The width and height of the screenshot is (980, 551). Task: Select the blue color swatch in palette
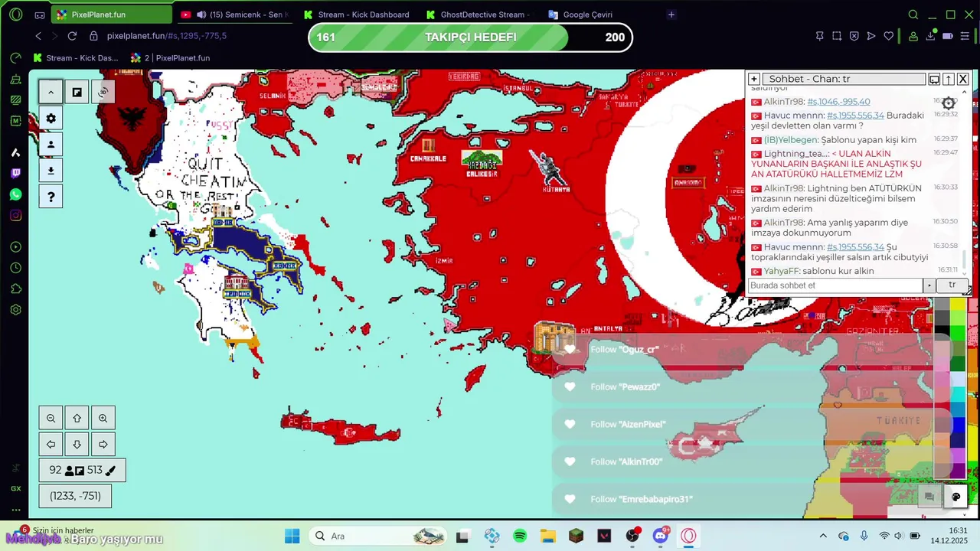pos(958,423)
